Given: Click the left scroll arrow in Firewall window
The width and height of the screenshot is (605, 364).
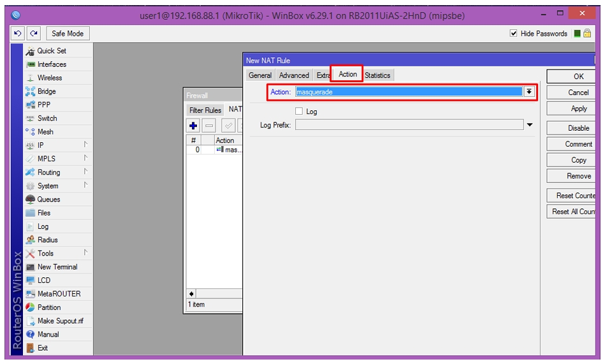Looking at the screenshot, I should [191, 294].
